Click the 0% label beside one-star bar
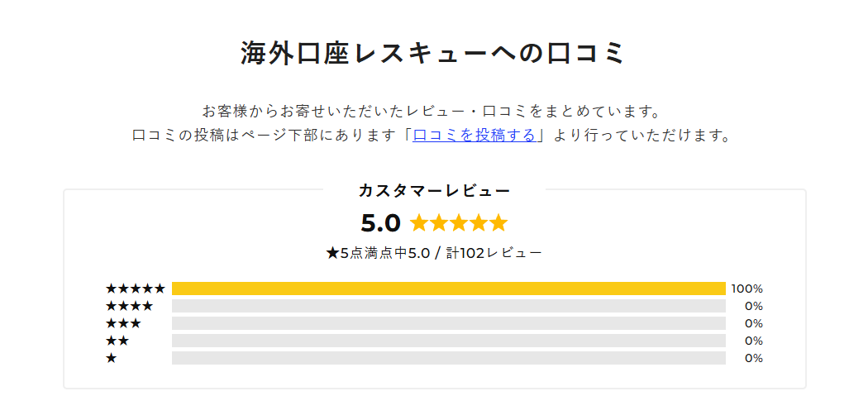This screenshot has height=415, width=868. click(754, 358)
